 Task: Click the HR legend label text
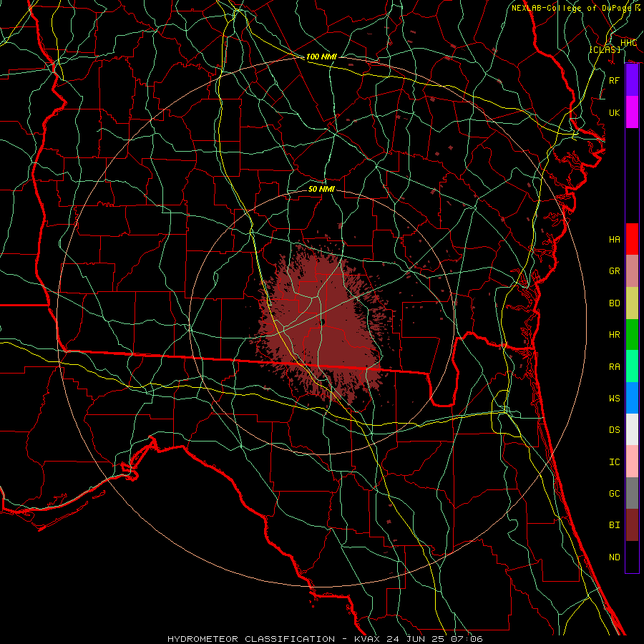pos(615,335)
